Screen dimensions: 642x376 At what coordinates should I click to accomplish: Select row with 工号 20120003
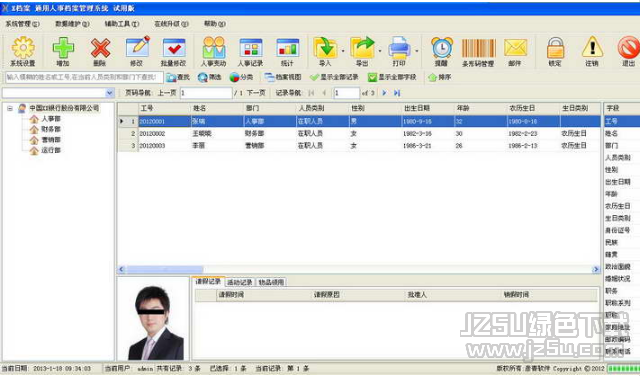359,145
